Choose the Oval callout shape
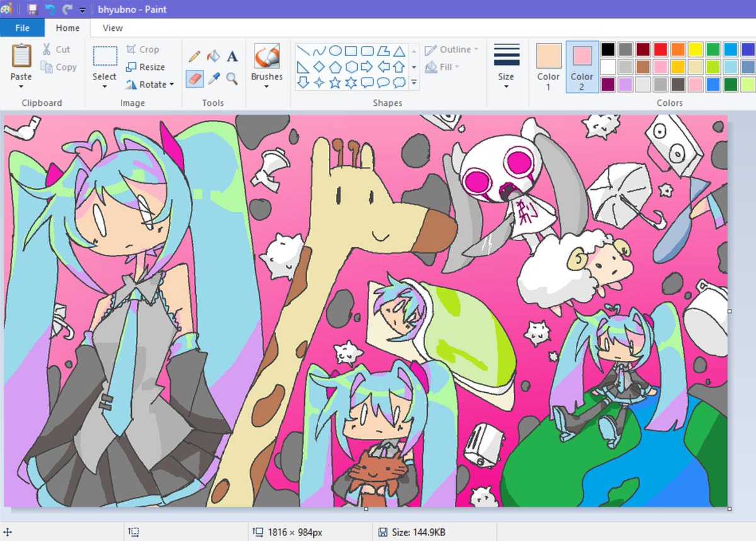Image resolution: width=756 pixels, height=541 pixels. coord(383,83)
